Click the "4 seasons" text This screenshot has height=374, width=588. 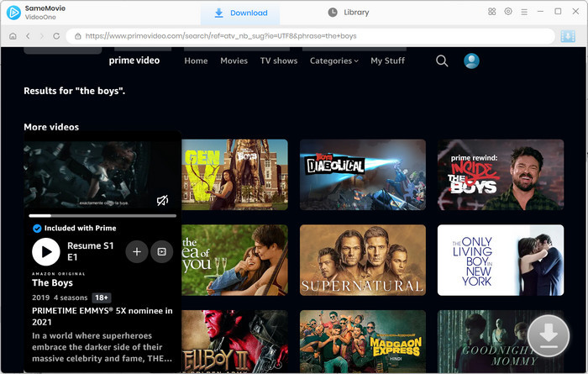coord(71,298)
